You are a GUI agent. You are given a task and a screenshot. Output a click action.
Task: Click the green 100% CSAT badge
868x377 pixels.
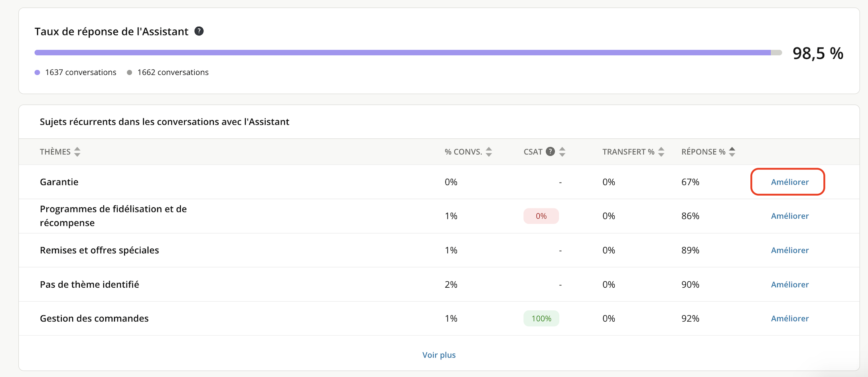coord(541,318)
